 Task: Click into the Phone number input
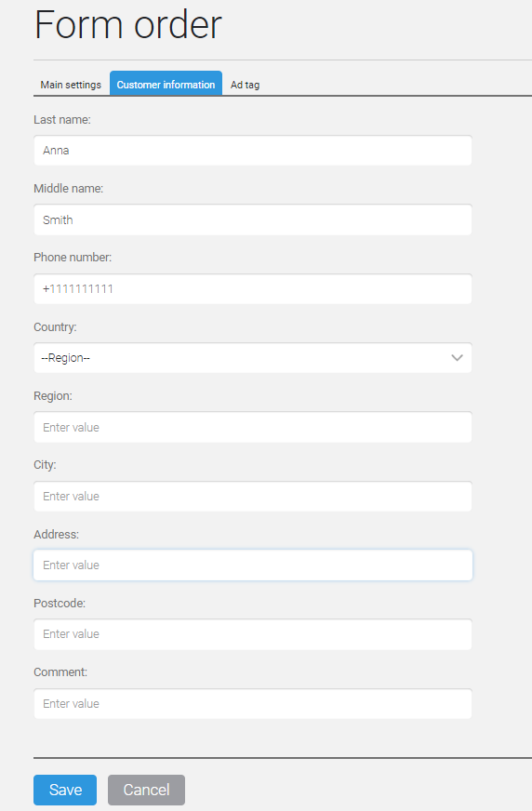[253, 288]
